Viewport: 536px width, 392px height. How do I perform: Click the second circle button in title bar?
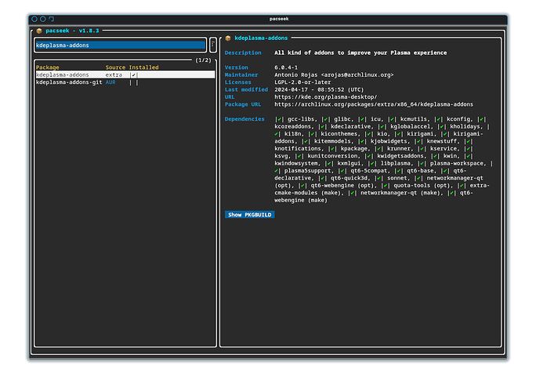pos(43,19)
